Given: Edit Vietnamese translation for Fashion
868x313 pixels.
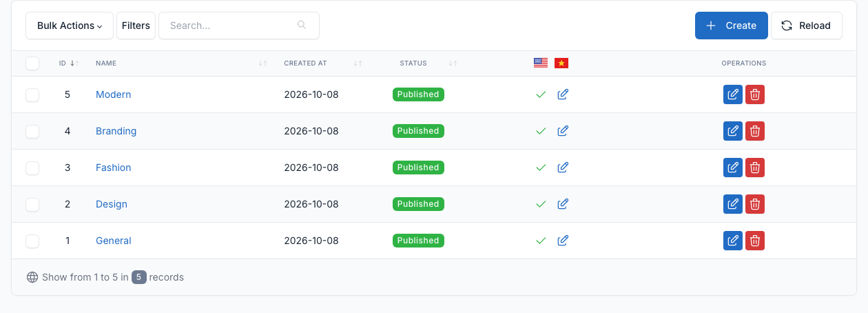Looking at the screenshot, I should tap(563, 168).
